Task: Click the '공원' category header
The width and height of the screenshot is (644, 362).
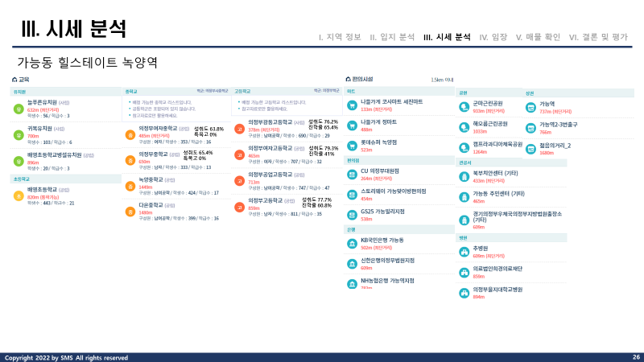Action: click(489, 93)
